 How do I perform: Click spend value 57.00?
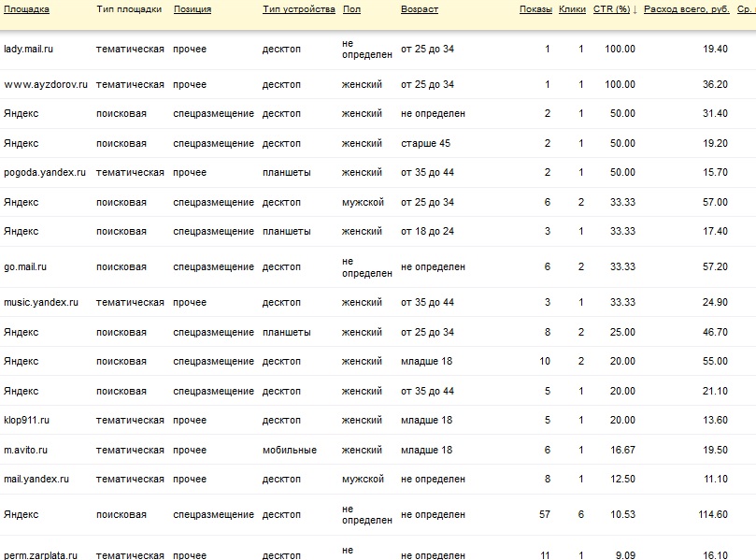pos(715,202)
